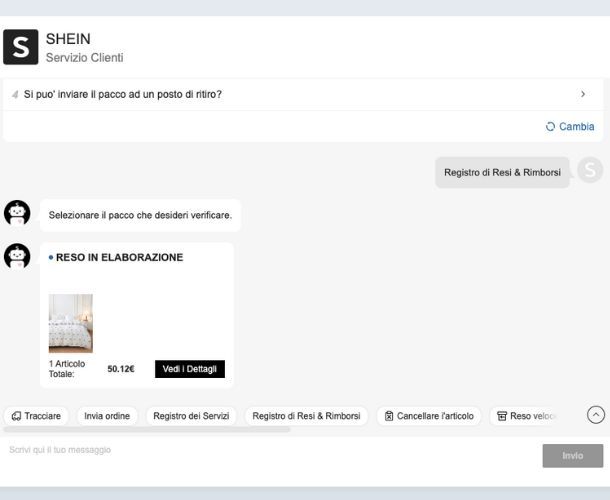
Task: Select the 50.12€ total amount
Action: tap(121, 369)
